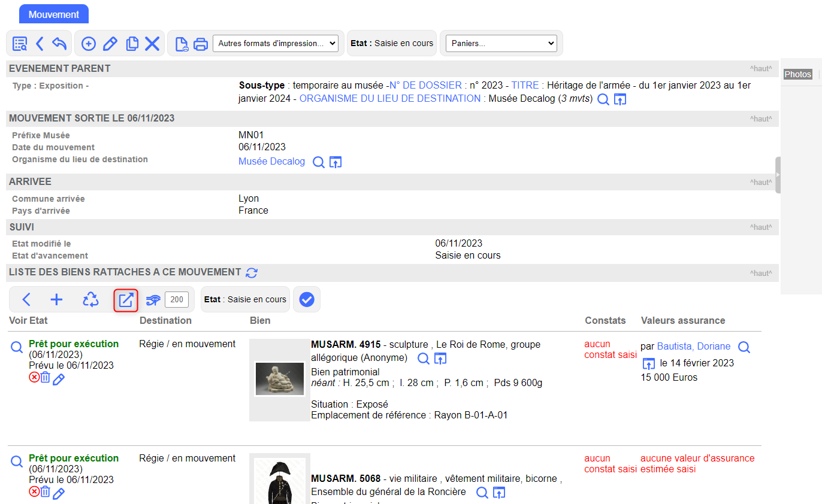This screenshot has width=822, height=504.
Task: Open the record list search icon in top toolbar
Action: [x=20, y=44]
